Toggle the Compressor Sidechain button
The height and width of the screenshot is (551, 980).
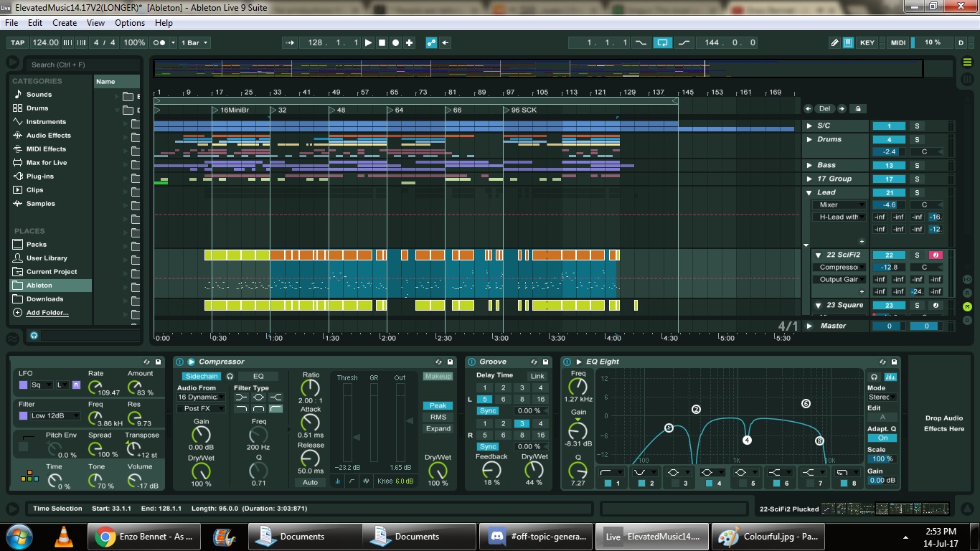pos(201,376)
